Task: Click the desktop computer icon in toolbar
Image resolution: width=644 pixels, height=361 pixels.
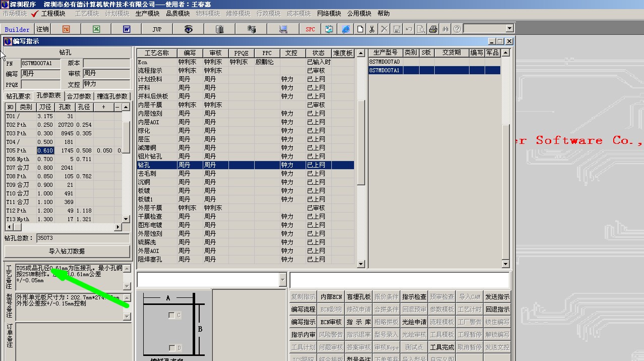Action: [x=283, y=29]
